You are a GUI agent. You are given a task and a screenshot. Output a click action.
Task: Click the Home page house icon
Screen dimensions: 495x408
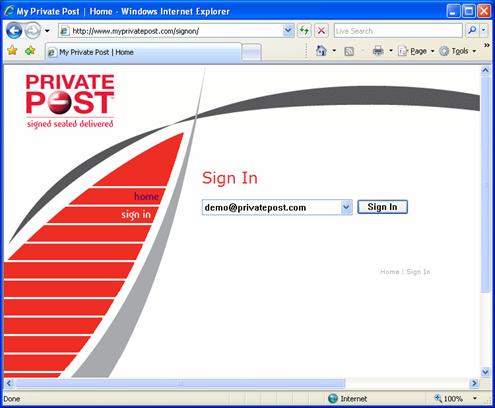(x=321, y=51)
